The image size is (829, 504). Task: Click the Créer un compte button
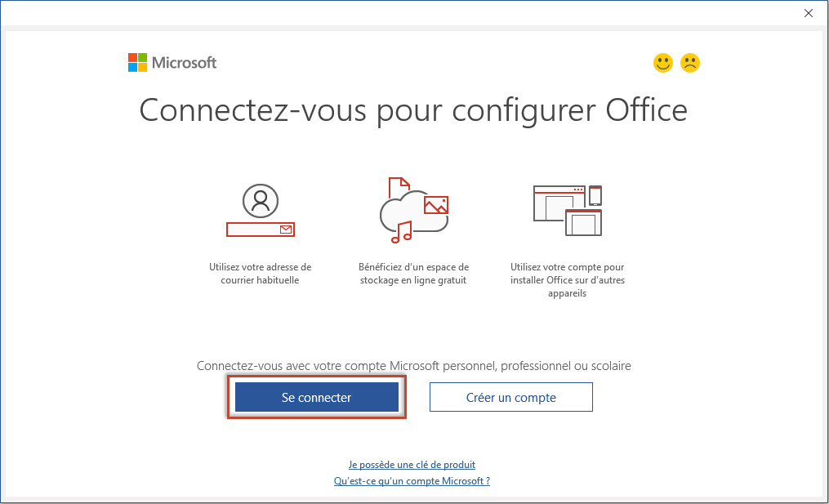click(510, 397)
